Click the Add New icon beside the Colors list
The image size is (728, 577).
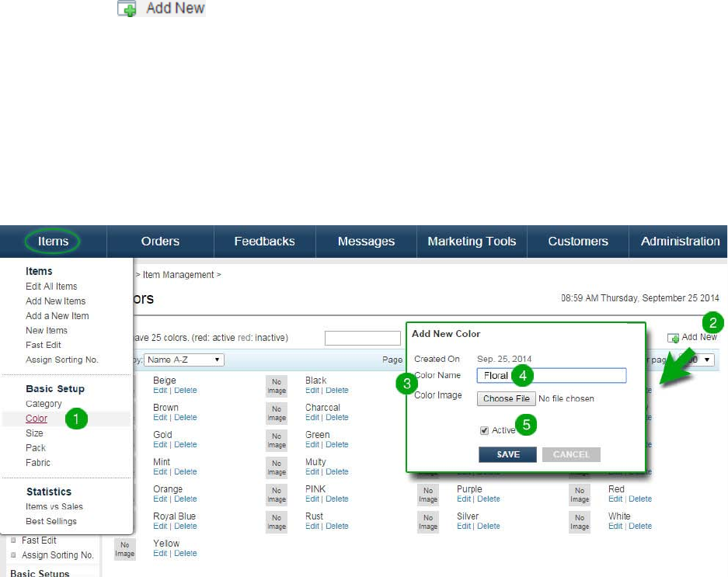tap(673, 338)
